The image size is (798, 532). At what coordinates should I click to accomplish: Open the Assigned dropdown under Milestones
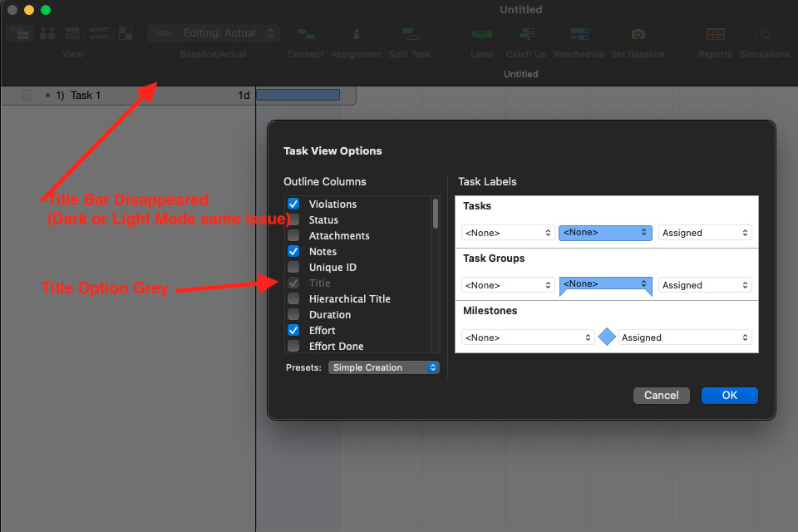click(684, 337)
